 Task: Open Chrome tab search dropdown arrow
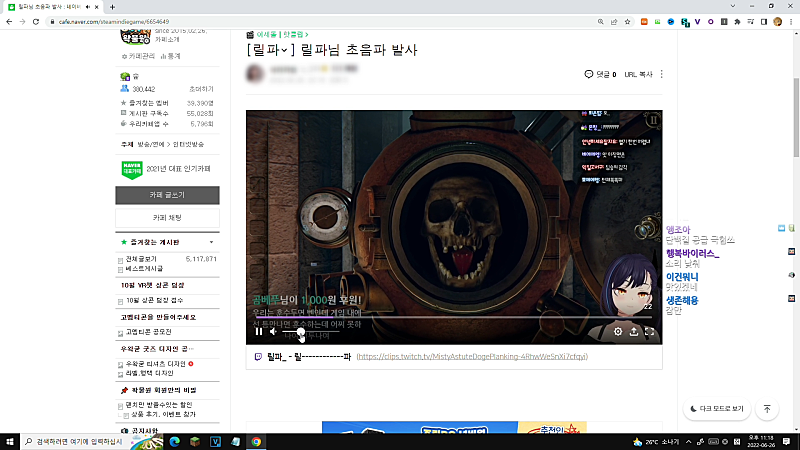pyautogui.click(x=733, y=7)
